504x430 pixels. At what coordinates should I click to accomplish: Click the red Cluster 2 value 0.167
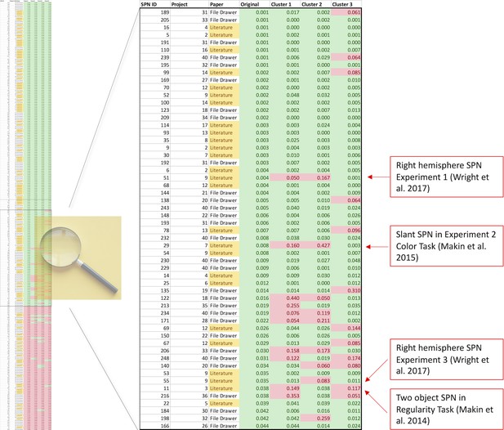pos(316,178)
